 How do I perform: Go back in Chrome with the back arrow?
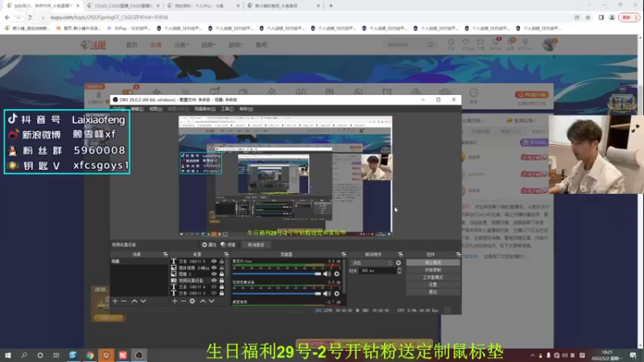(7, 17)
